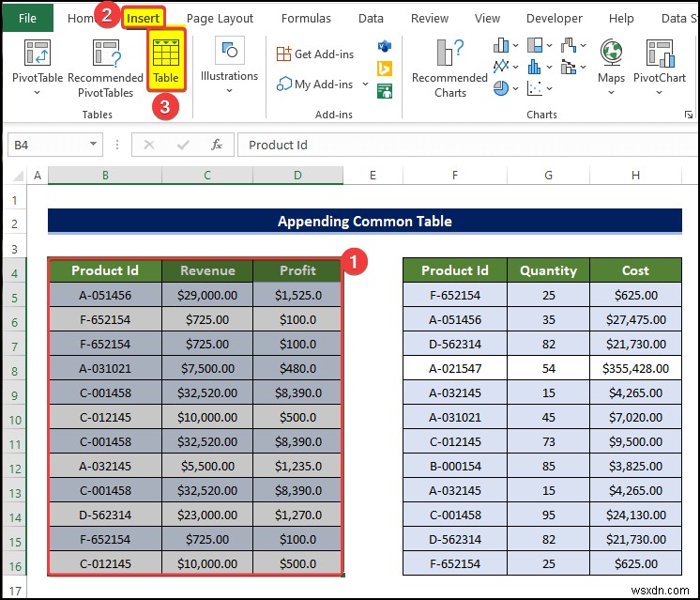Open the File tab

[27, 19]
